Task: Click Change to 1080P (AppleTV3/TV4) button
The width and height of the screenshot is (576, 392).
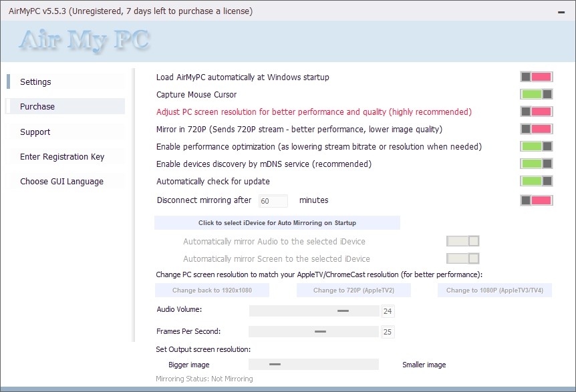Action: tap(494, 290)
